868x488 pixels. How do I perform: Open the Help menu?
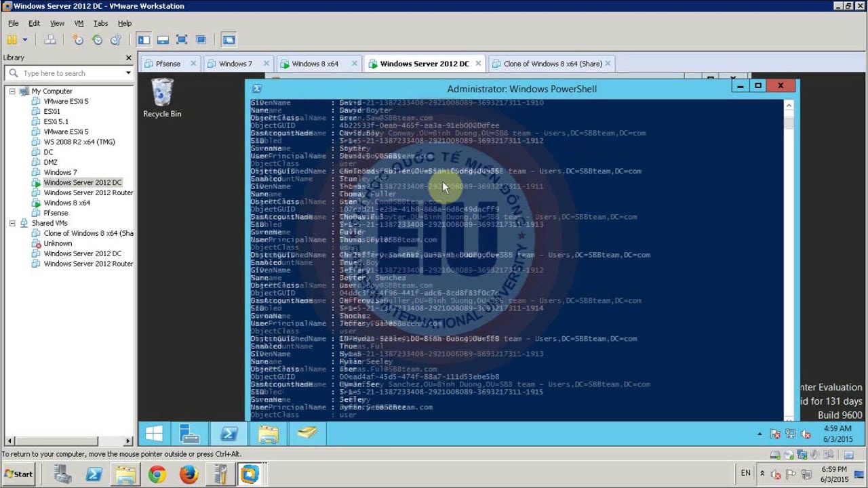125,23
